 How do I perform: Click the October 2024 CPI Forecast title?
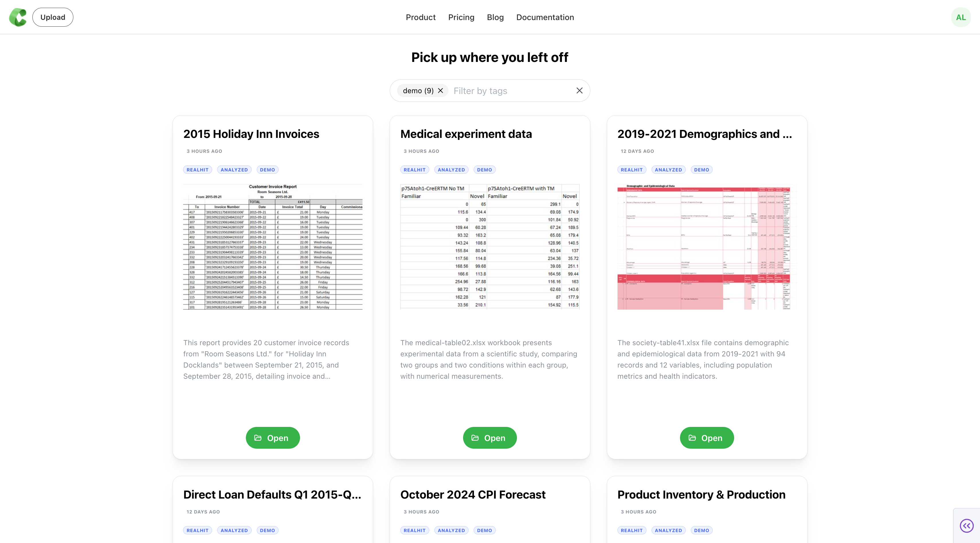(x=473, y=494)
